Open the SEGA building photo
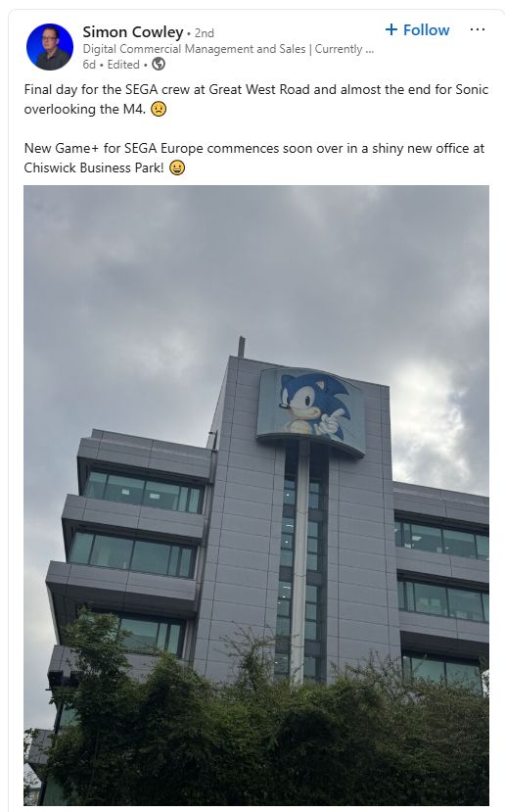The image size is (505, 812). pos(256,496)
